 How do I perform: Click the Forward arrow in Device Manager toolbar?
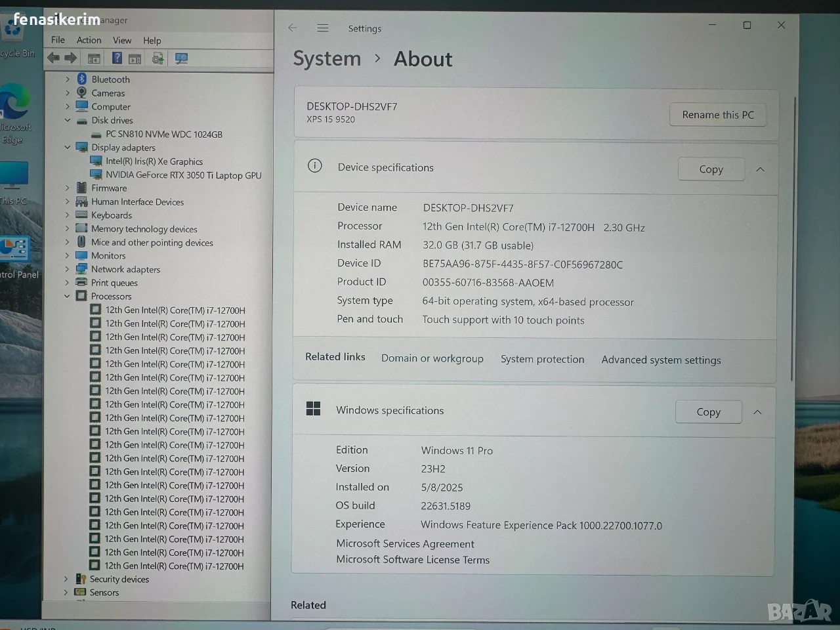tap(71, 58)
